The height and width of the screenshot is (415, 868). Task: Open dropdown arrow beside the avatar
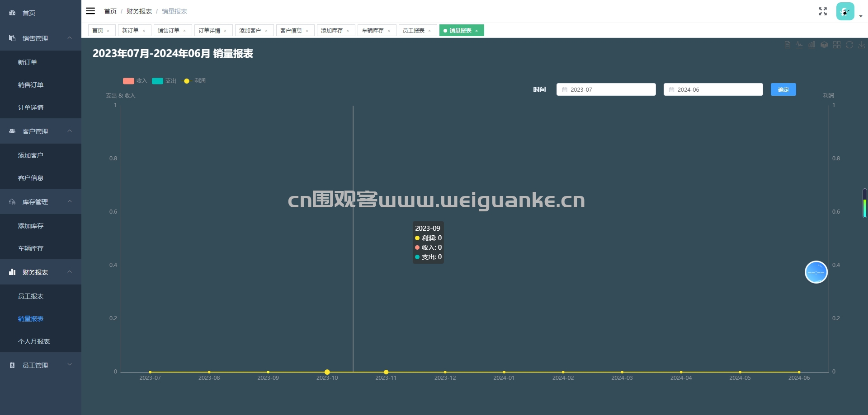coord(861,16)
